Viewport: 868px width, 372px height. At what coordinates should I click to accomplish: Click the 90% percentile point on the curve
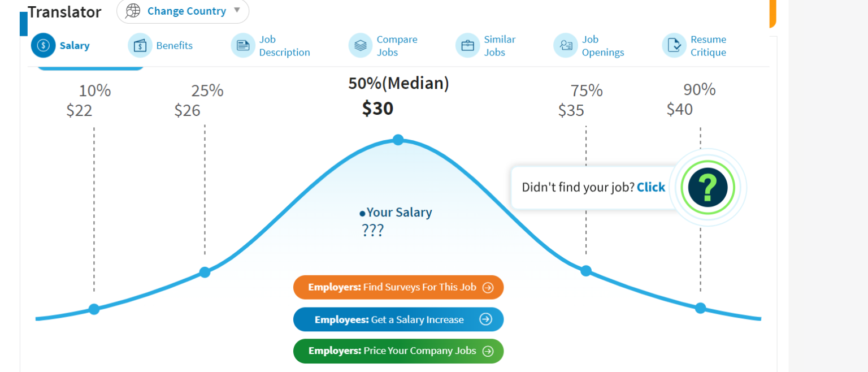[700, 308]
